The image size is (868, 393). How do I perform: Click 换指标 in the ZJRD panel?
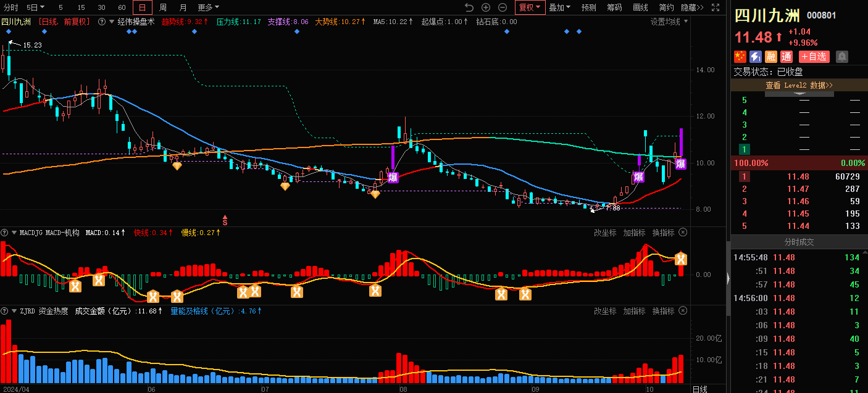coord(664,311)
